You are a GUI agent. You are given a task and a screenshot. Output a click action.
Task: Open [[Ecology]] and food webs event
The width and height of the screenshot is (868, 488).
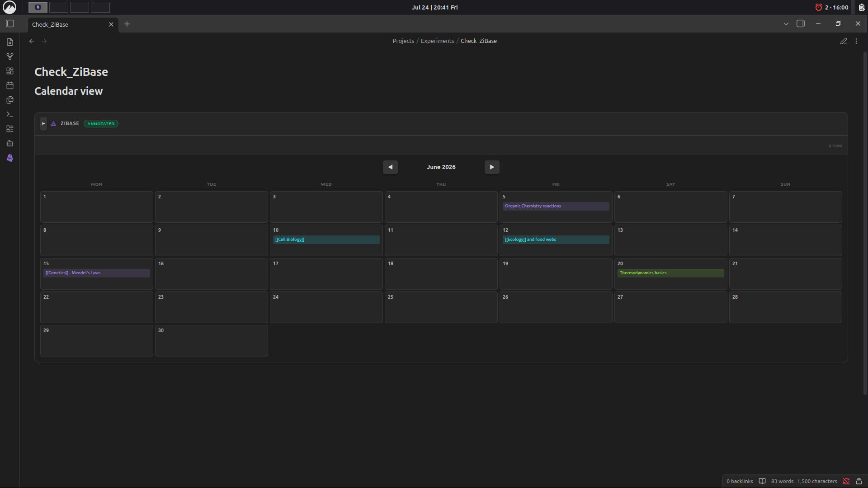556,239
